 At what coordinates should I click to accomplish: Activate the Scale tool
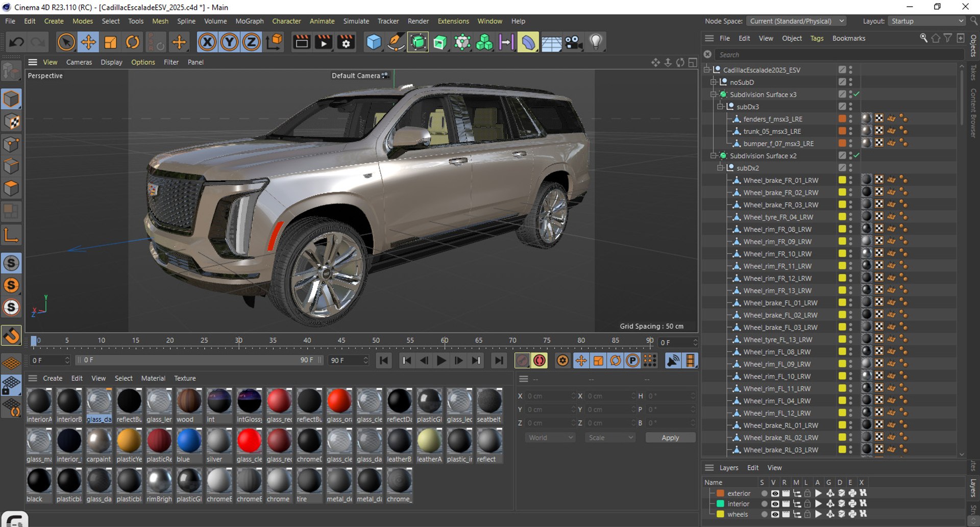coord(110,42)
